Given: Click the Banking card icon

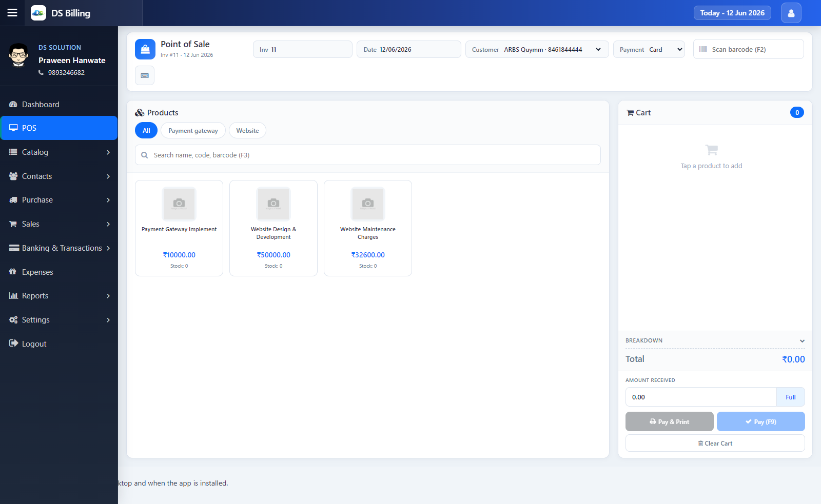Looking at the screenshot, I should [x=14, y=248].
